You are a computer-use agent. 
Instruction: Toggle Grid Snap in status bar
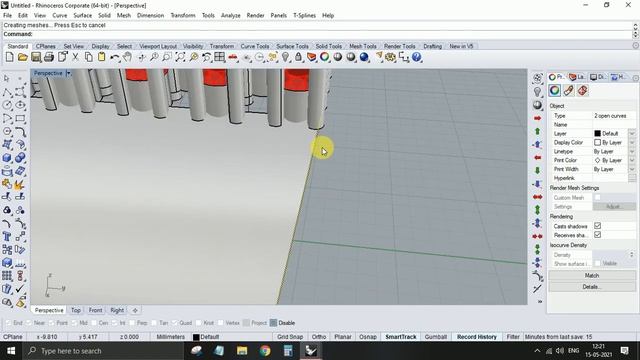pos(290,337)
